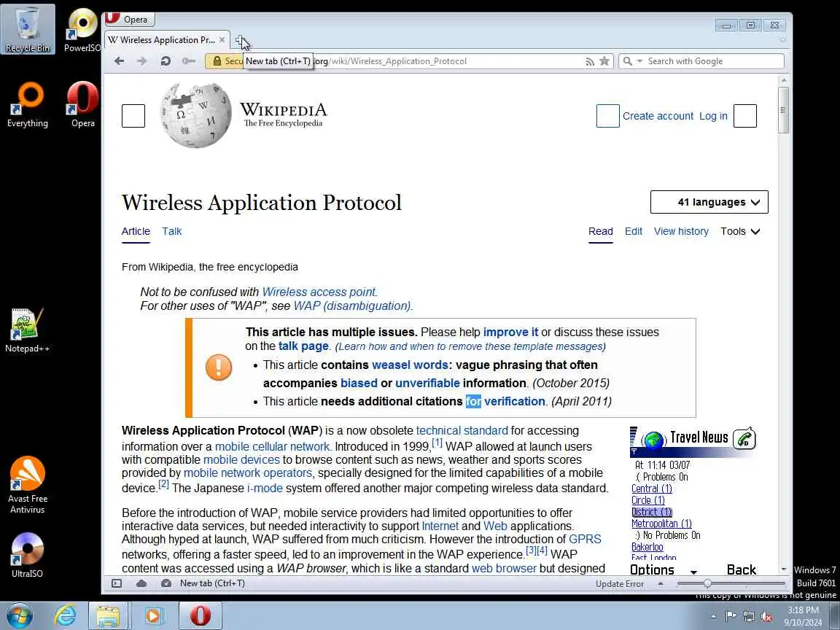Follow the unverifiable link
840x630 pixels.
click(427, 383)
